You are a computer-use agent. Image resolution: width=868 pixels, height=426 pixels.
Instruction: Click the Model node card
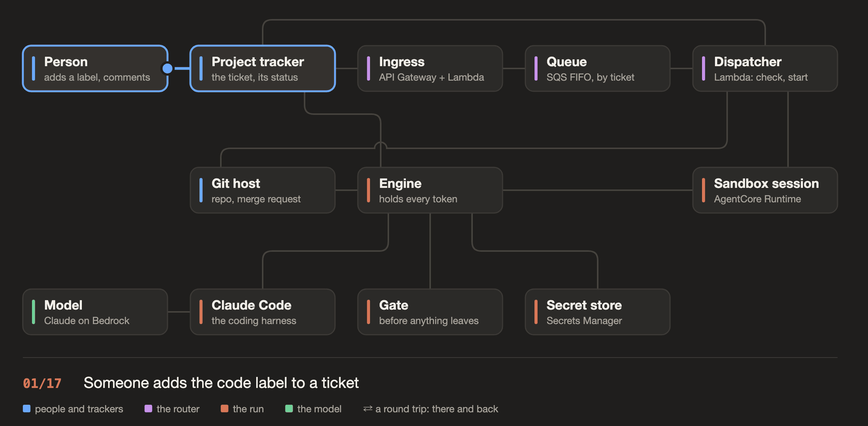coord(95,312)
